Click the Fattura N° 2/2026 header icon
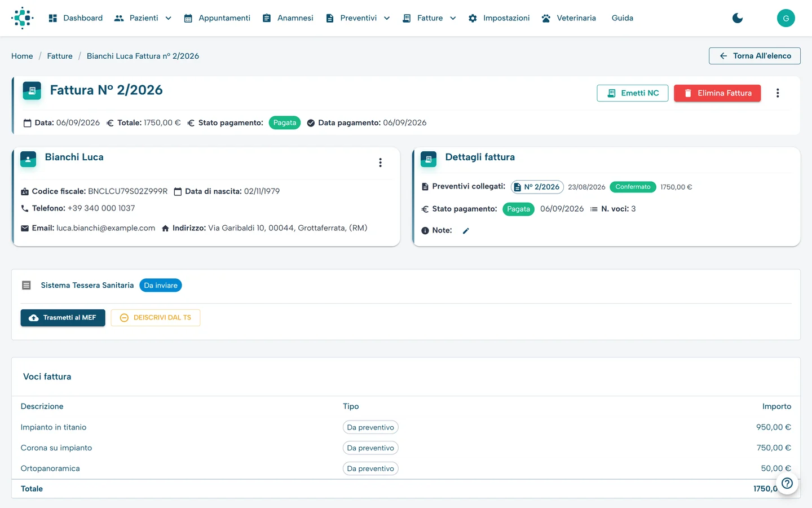Screen dimensions: 812x508 pyautogui.click(x=32, y=91)
